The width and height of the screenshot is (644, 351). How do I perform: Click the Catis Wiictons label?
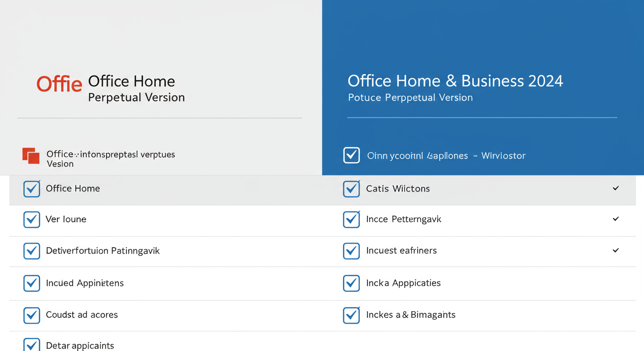coord(398,189)
